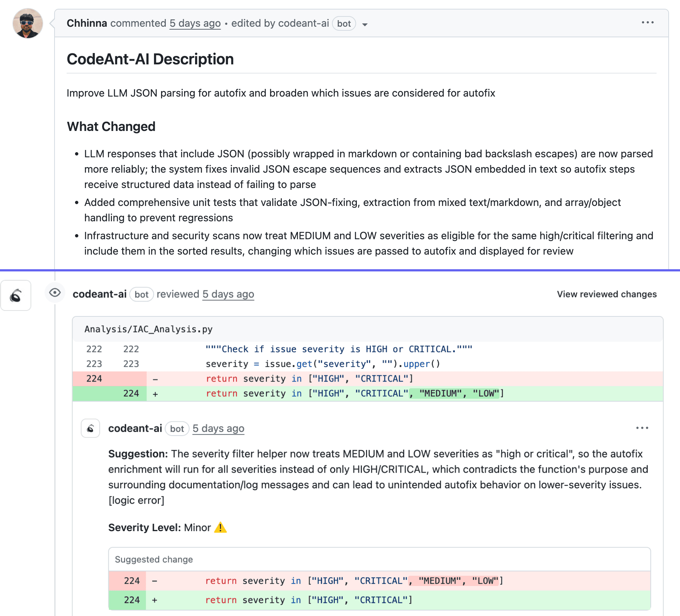
Task: Click View reviewed changes
Action: coord(607,294)
